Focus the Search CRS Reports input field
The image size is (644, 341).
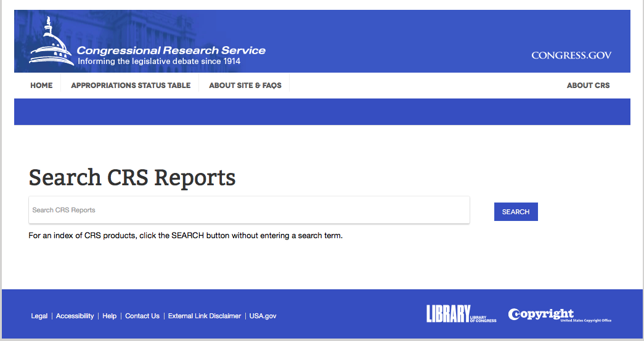click(x=249, y=210)
